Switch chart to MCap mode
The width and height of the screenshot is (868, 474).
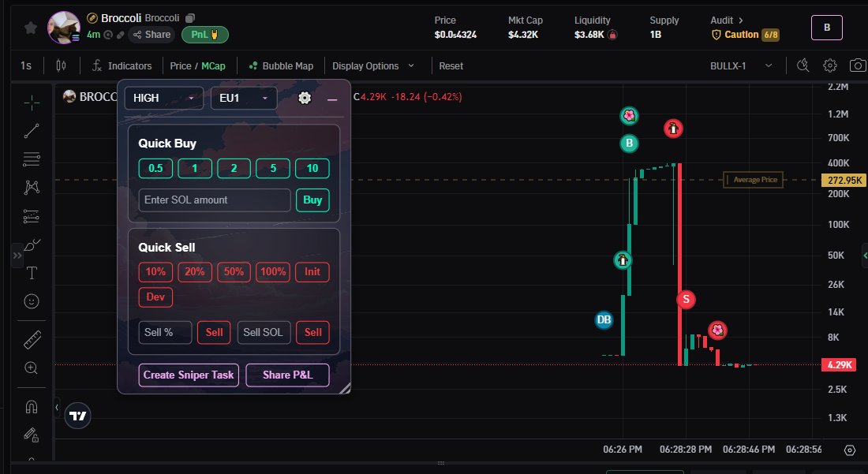point(213,65)
